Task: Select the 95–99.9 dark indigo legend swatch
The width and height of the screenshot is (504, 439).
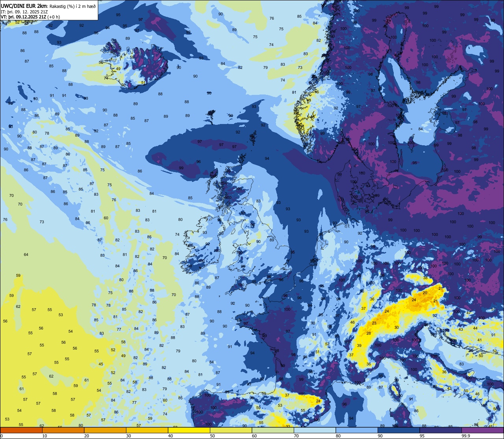Action: point(441,430)
